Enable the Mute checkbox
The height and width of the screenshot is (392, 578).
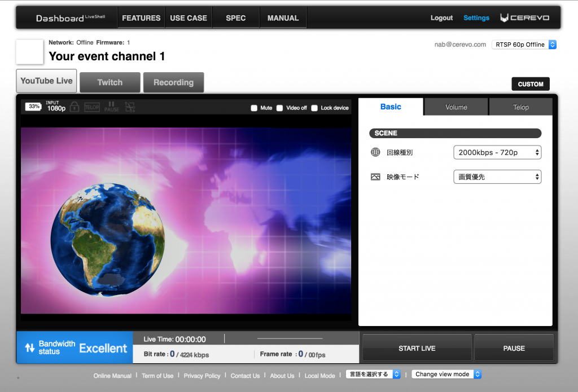(254, 108)
